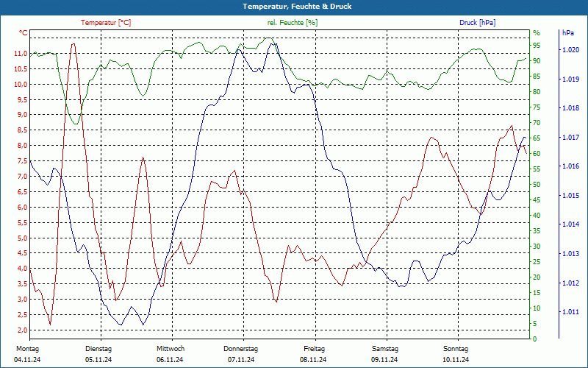Click the 80 humidity axis value
588x368 pixels.
click(x=537, y=91)
